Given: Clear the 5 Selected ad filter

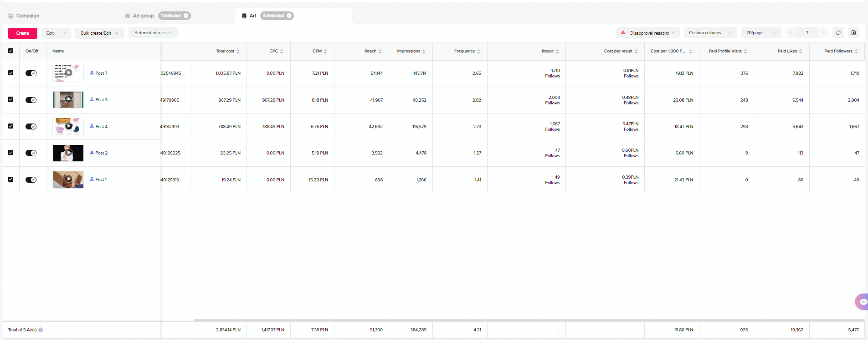Looking at the screenshot, I should [x=289, y=15].
